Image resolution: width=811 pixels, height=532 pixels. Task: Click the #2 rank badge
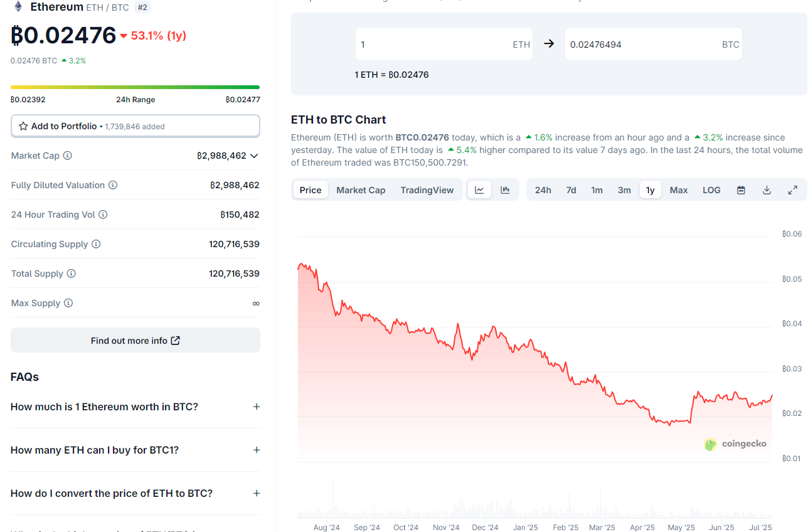click(142, 7)
